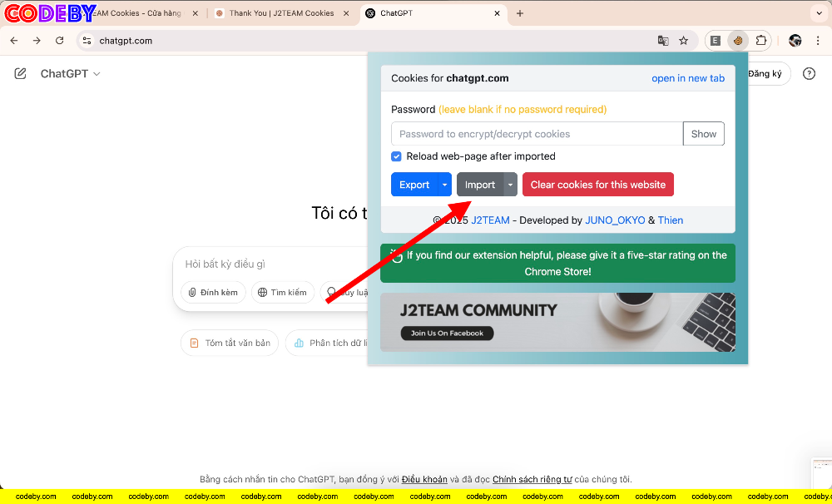Open the help question-mark icon
This screenshot has height=504, width=832.
[809, 74]
